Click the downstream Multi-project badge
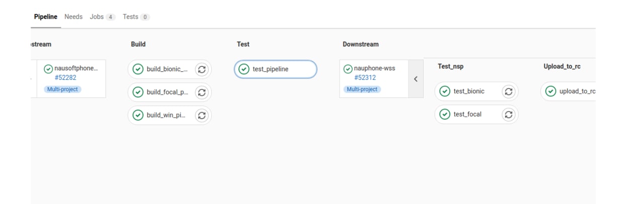The height and width of the screenshot is (204, 644). [362, 89]
